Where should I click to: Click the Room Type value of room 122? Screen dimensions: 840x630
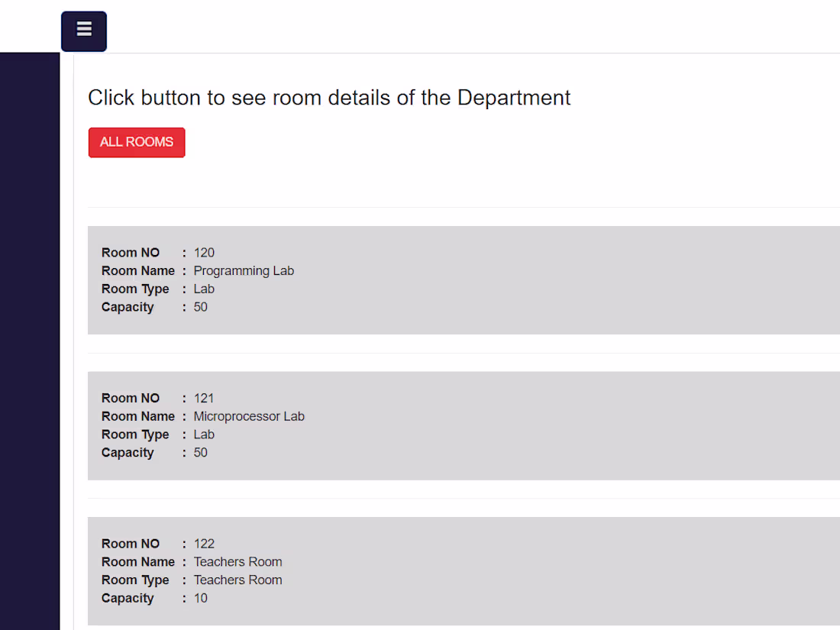pos(237,580)
